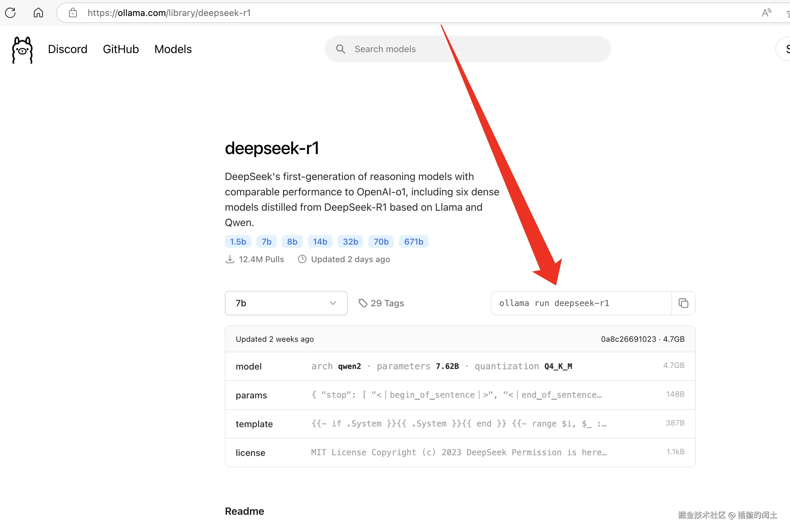Screen dimensions: 790x532
Task: Click the browser reload icon
Action: click(11, 13)
